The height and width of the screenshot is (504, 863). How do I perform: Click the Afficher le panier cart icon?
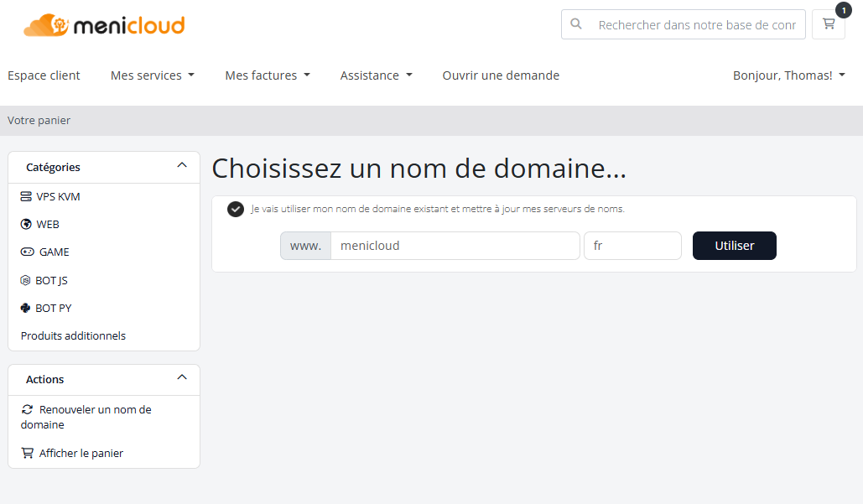pyautogui.click(x=27, y=453)
